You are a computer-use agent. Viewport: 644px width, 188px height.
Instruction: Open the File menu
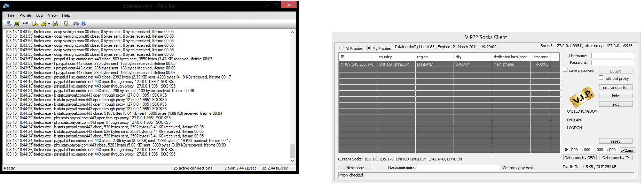click(x=11, y=15)
